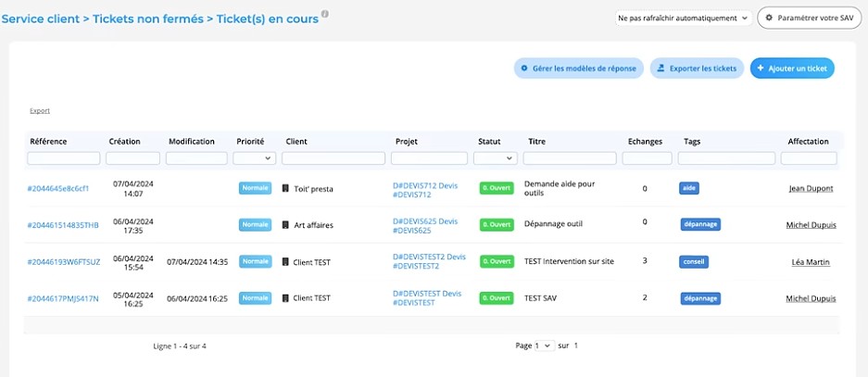868x377 pixels.
Task: Click title 'Demande aide pour outils'
Action: 559,189
